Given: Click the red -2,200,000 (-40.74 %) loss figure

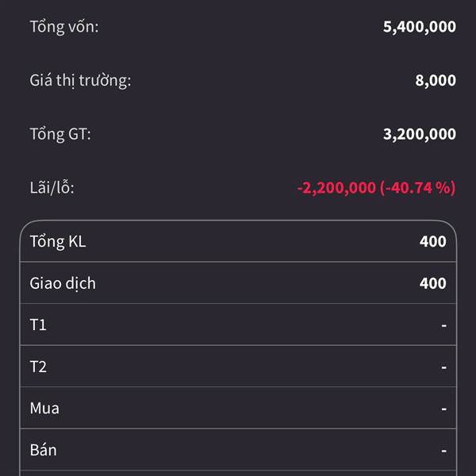Looking at the screenshot, I should coord(376,188).
